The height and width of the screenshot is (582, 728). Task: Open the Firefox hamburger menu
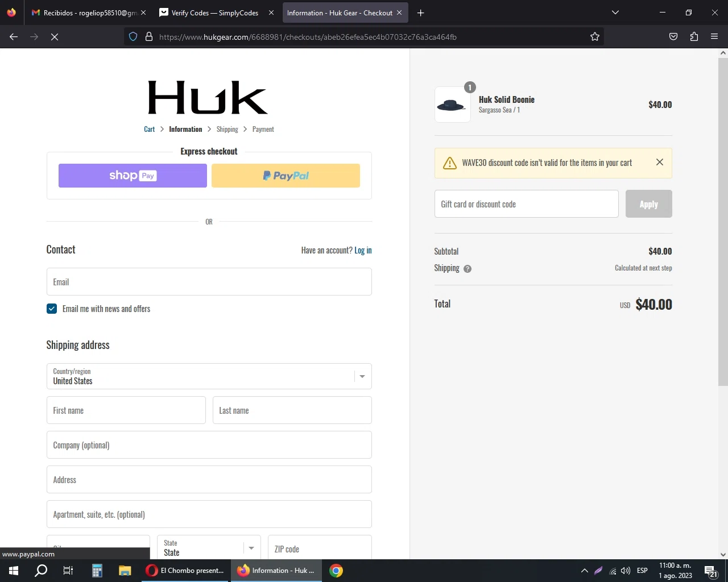pos(714,37)
